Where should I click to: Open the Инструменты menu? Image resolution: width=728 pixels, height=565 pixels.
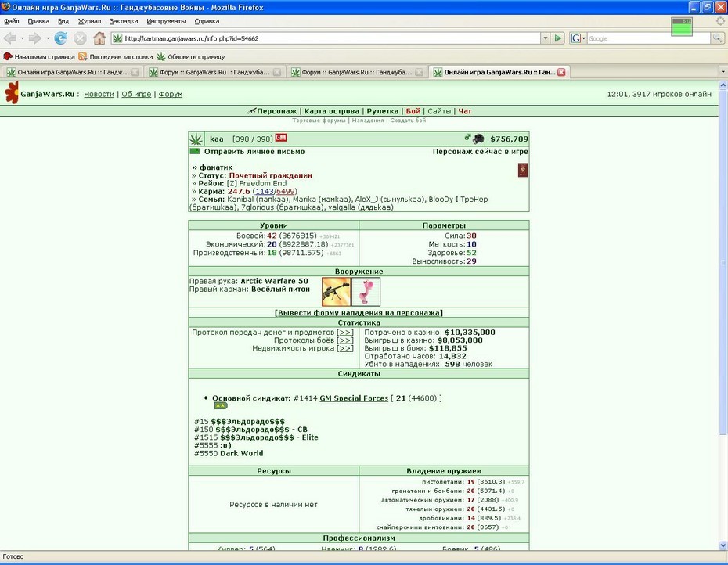166,21
